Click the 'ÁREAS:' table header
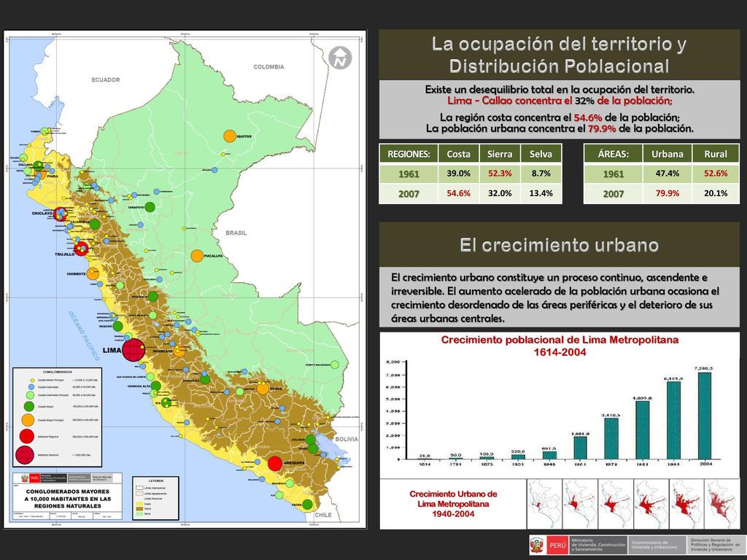747x560 pixels. pos(613,154)
